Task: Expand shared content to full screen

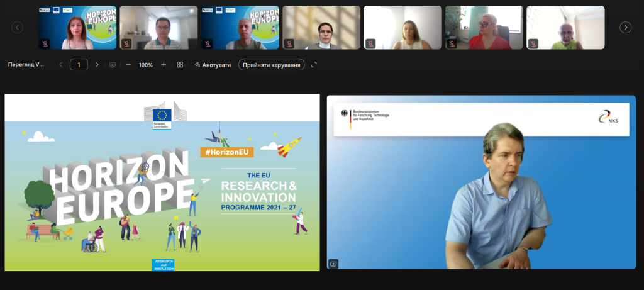Action: tap(314, 65)
